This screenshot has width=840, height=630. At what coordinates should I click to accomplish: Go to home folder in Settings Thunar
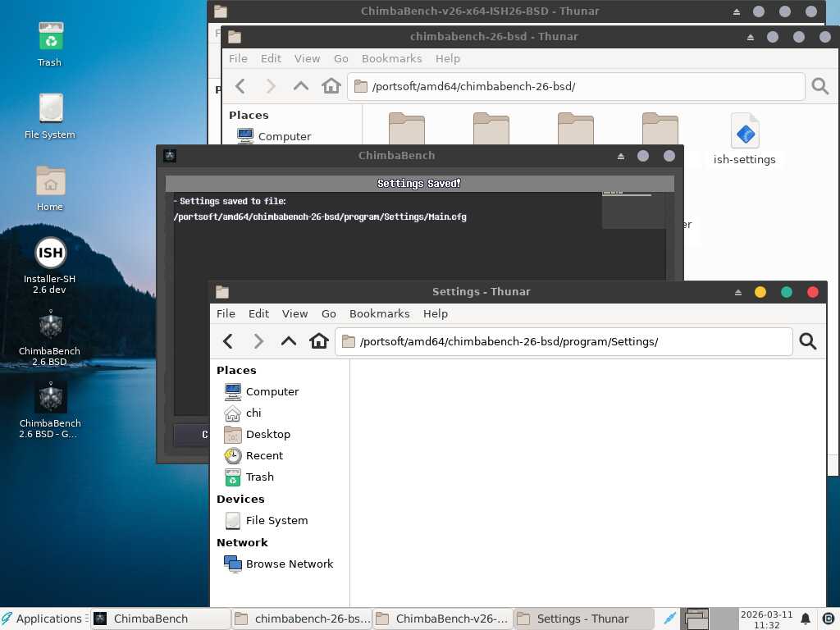(319, 341)
